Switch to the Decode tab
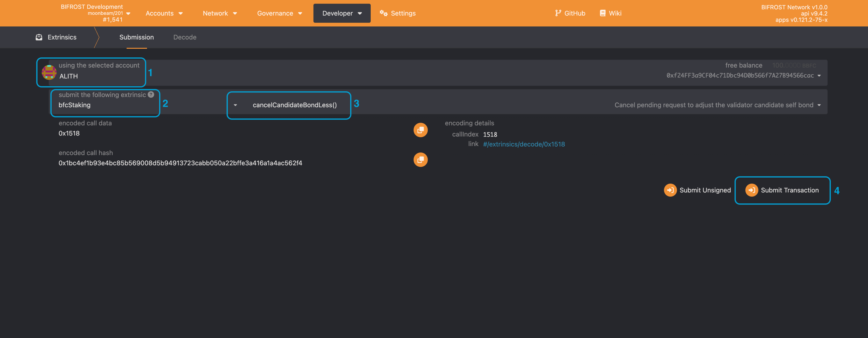The width and height of the screenshot is (868, 338). pos(185,37)
